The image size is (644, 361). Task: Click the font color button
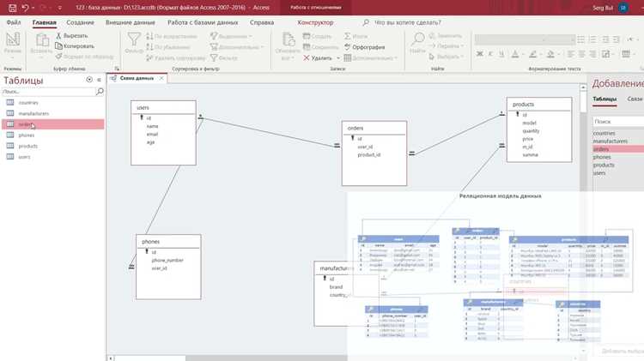514,54
